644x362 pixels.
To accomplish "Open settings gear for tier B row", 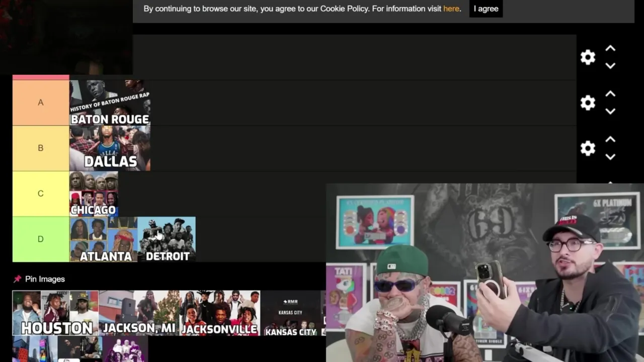I will [588, 148].
